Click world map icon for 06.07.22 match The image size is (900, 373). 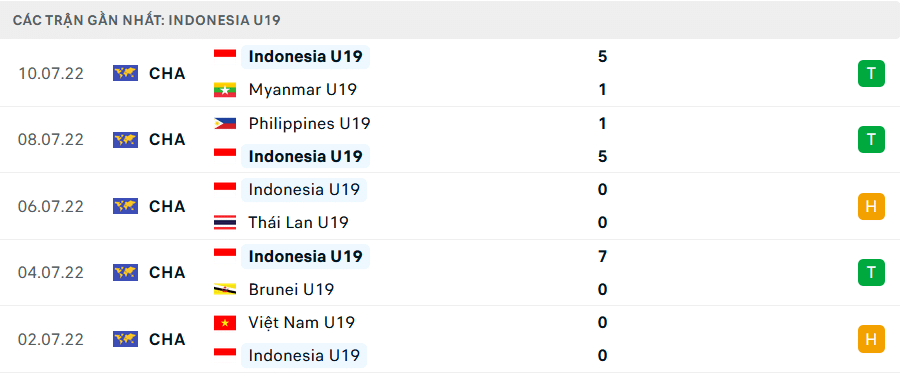(125, 206)
